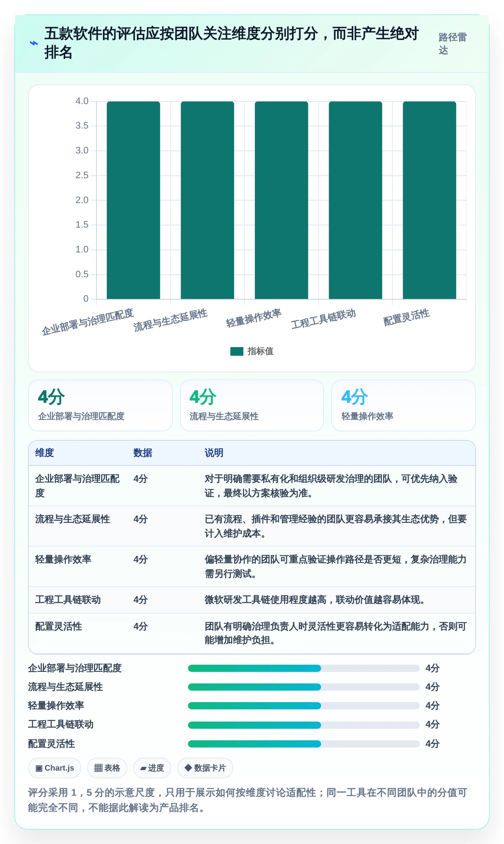The width and height of the screenshot is (504, 844).
Task: Click the 流程与生态延展性 x-axis label
Action: pyautogui.click(x=170, y=320)
